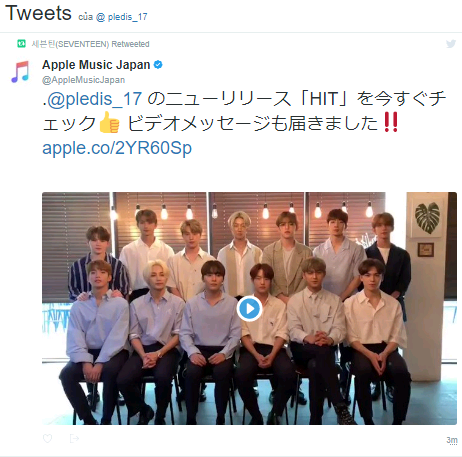Image resolution: width=462 pixels, height=457 pixels.
Task: Click the Tweets timeline heading
Action: (x=38, y=13)
